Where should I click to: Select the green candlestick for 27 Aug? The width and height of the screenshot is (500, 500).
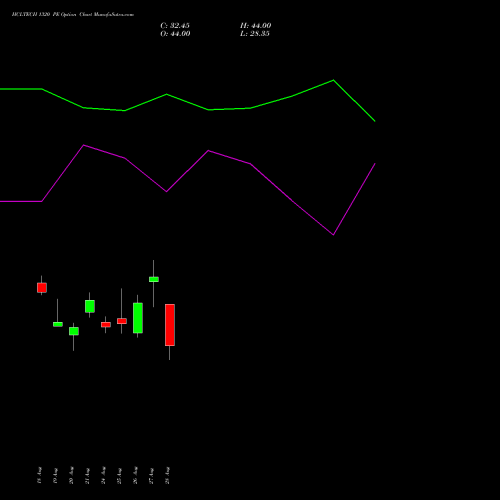coord(154,279)
